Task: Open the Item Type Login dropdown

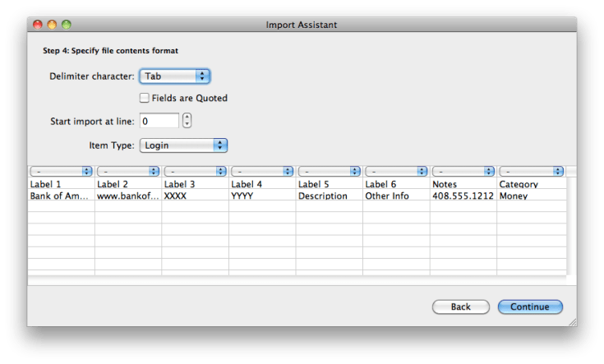Action: (182, 145)
